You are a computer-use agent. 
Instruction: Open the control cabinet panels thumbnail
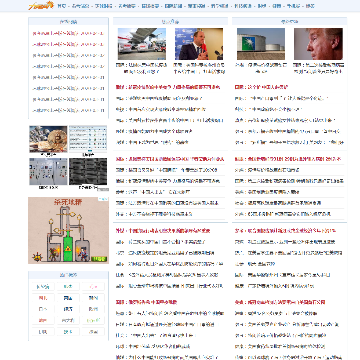(48, 171)
